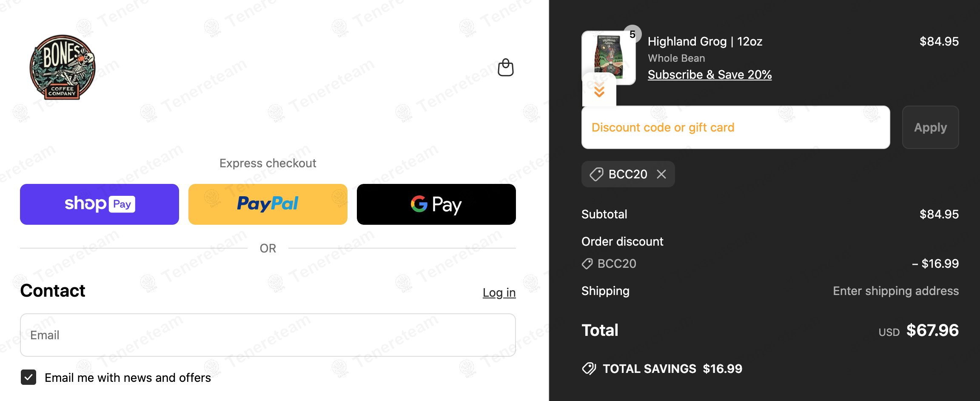Click the Discount code or gift card field
This screenshot has width=980, height=401.
[735, 127]
